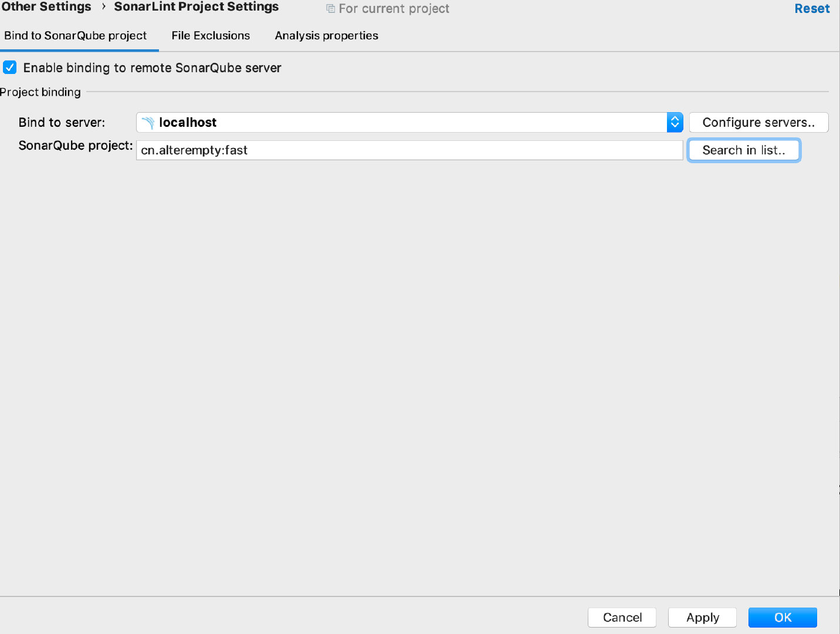The height and width of the screenshot is (634, 840).
Task: Click the SonarQube project input field
Action: (409, 150)
